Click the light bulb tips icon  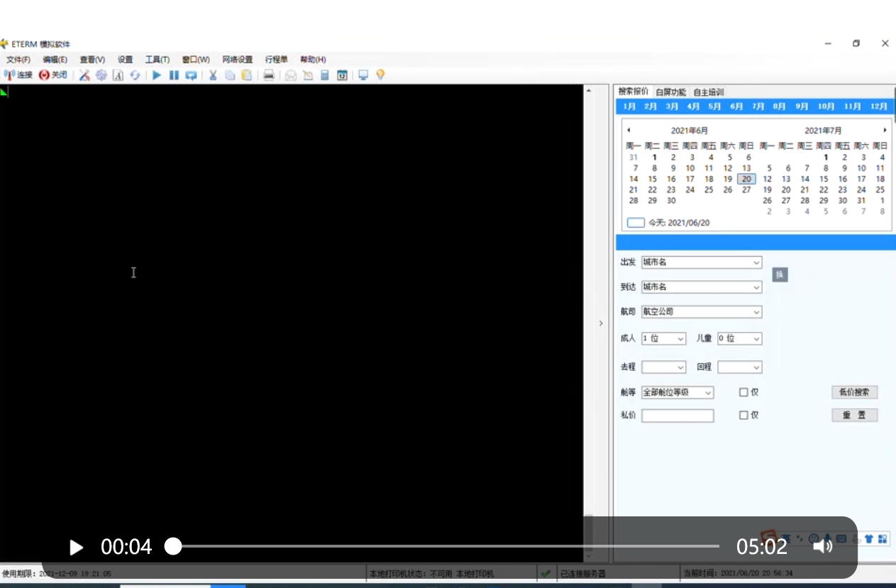(x=380, y=75)
